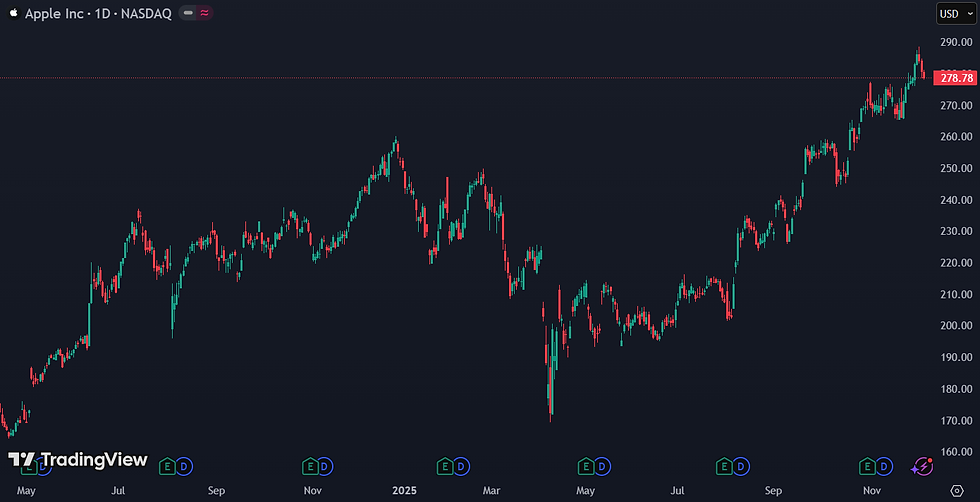
Task: Select earnings E marker between 2025 and Mar
Action: (444, 466)
